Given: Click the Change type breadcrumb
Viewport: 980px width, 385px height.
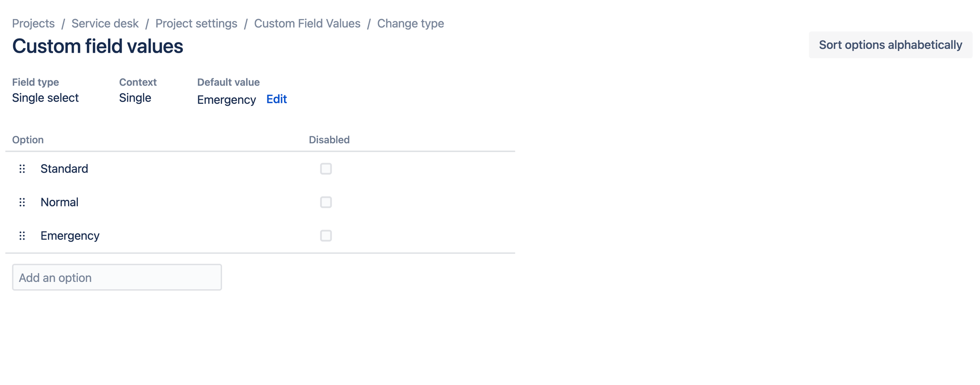Looking at the screenshot, I should tap(410, 23).
